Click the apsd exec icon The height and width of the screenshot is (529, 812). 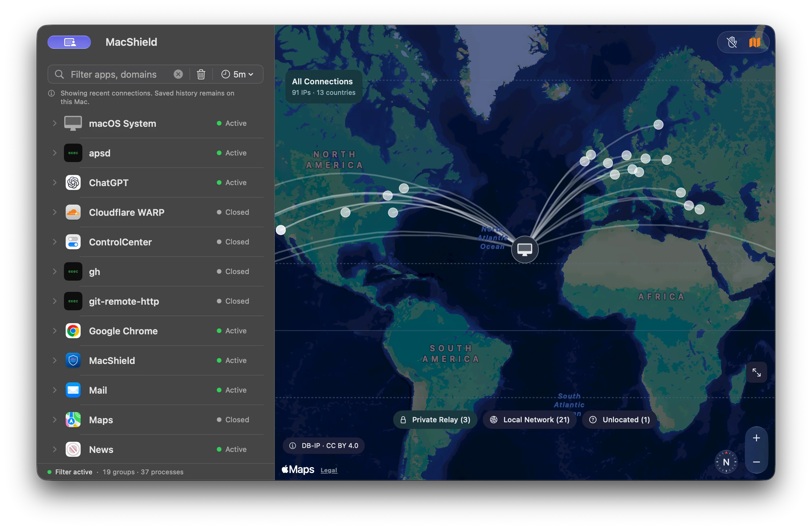[73, 153]
